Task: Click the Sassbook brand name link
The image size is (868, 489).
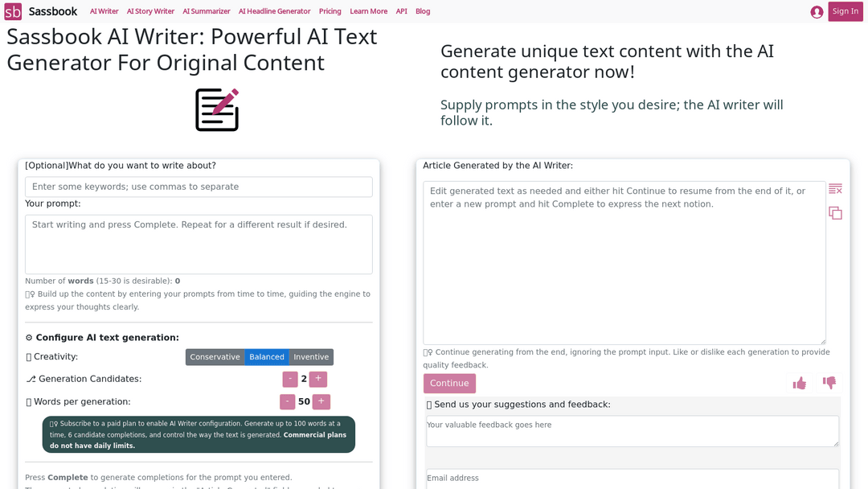Action: click(53, 11)
